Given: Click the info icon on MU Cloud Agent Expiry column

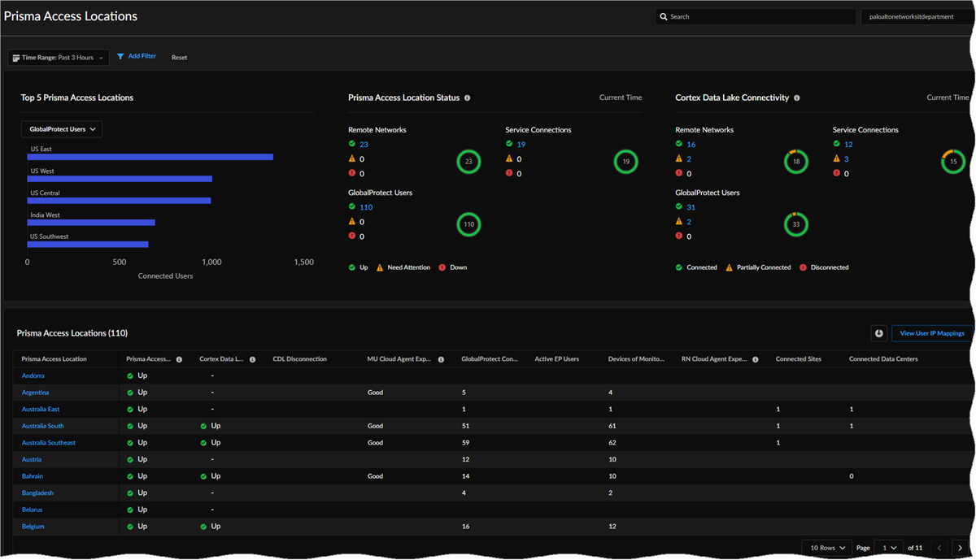Looking at the screenshot, I should tap(440, 358).
